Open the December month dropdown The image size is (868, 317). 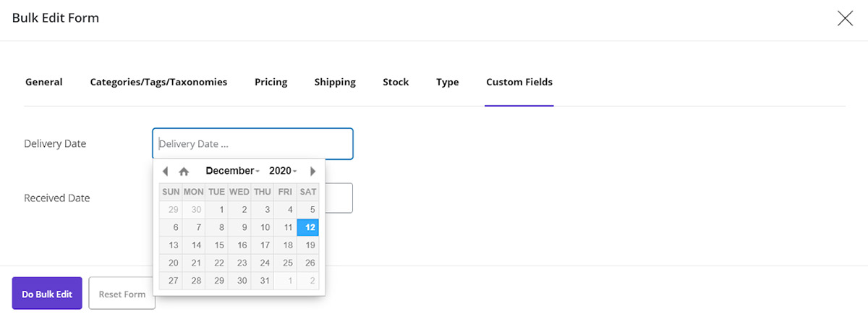point(232,171)
